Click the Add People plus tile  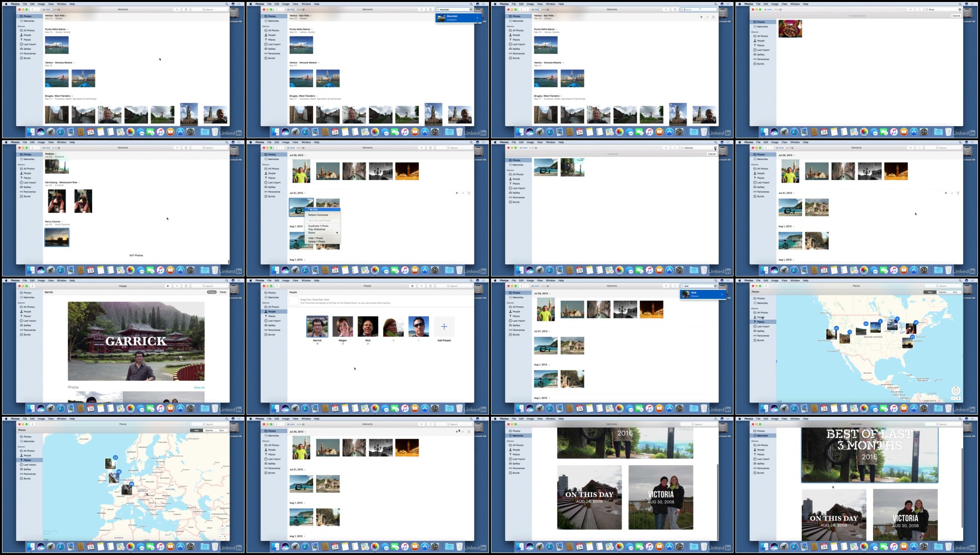click(x=444, y=327)
